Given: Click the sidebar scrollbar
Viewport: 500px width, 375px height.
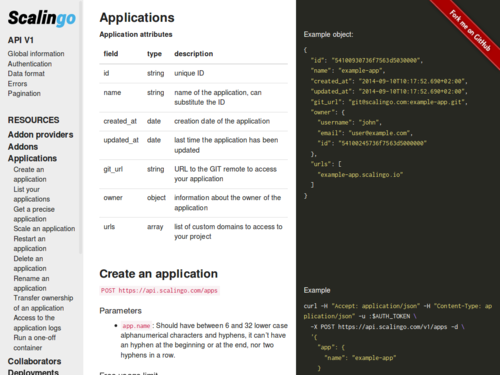Looking at the screenshot, I should 81,127.
